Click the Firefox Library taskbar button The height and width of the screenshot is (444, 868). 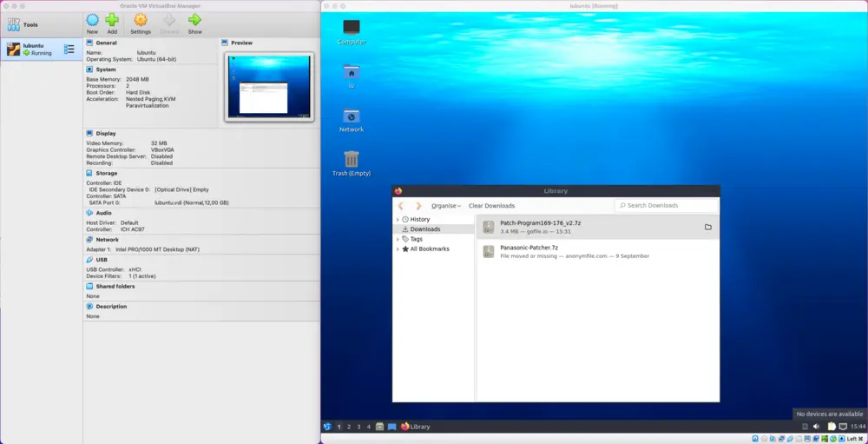(415, 427)
